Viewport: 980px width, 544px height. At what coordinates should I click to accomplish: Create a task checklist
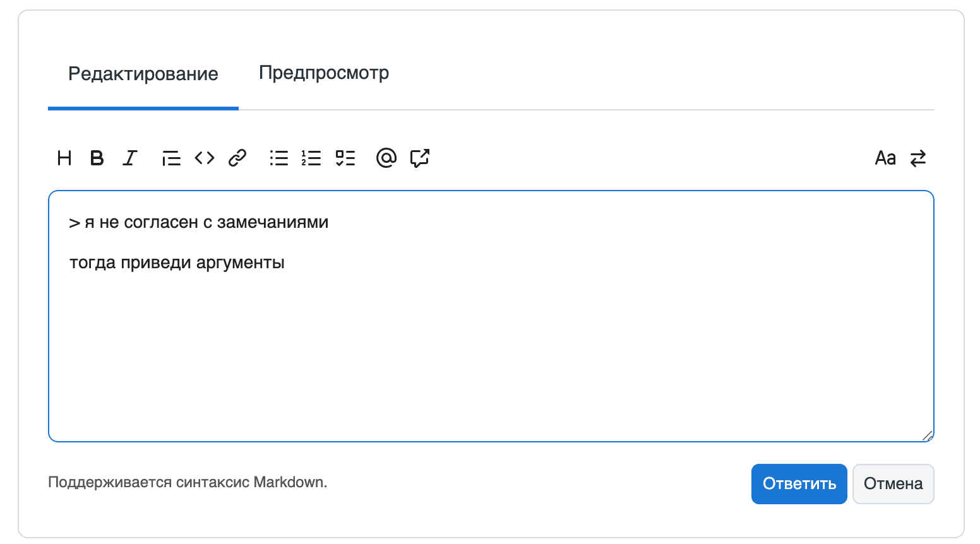click(345, 158)
